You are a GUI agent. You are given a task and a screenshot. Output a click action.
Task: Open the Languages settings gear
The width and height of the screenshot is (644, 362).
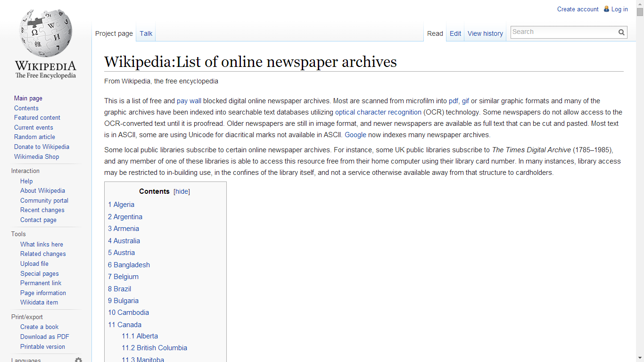78,360
